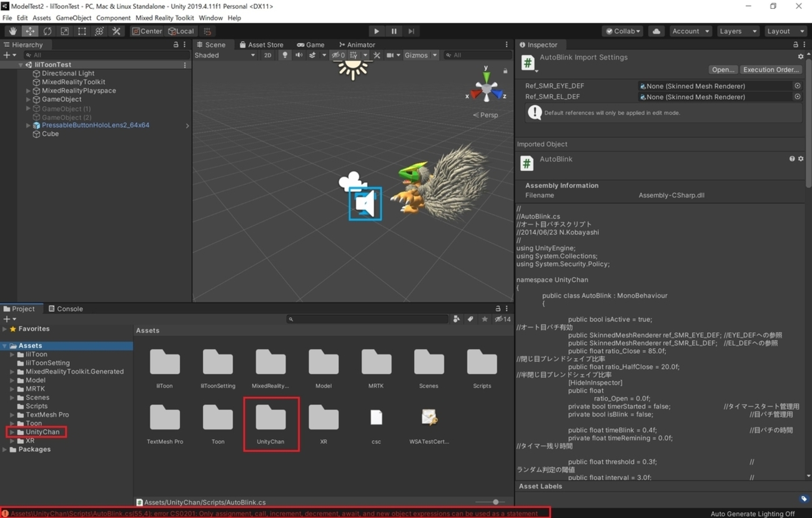
Task: Click the Asset Labels tag icon in Inspector
Action: 804,499
